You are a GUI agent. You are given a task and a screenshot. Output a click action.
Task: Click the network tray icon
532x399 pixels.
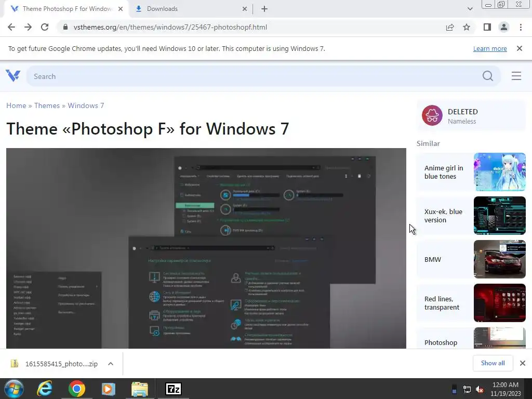point(467,390)
